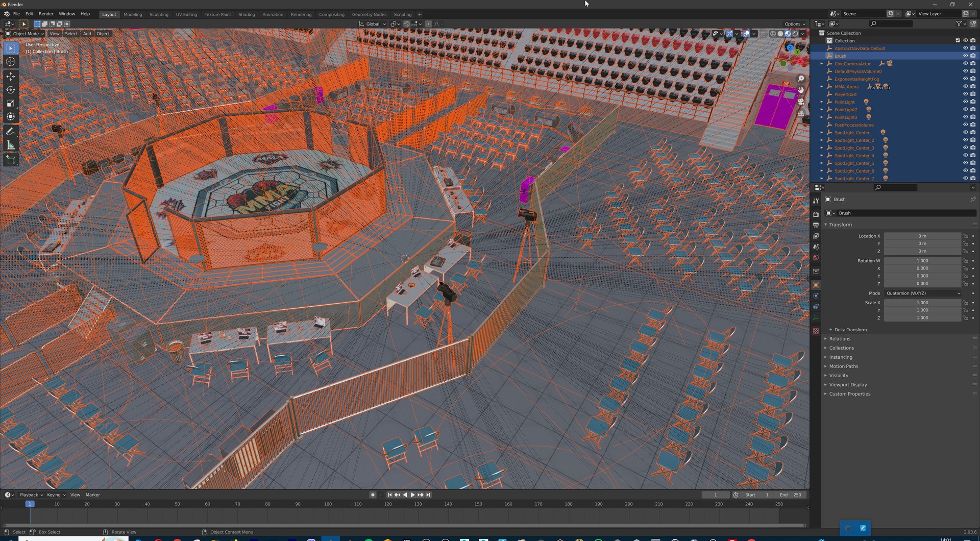Open the Render properties tab

click(x=816, y=214)
